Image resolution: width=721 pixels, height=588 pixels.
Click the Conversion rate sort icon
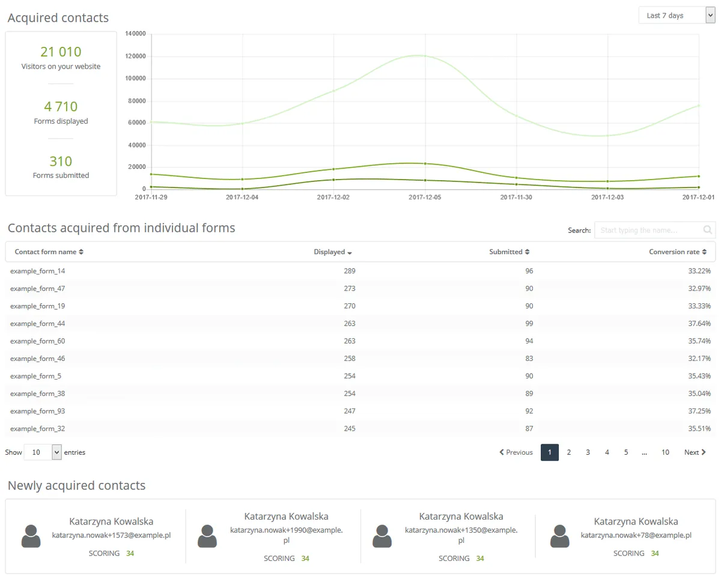click(x=704, y=252)
